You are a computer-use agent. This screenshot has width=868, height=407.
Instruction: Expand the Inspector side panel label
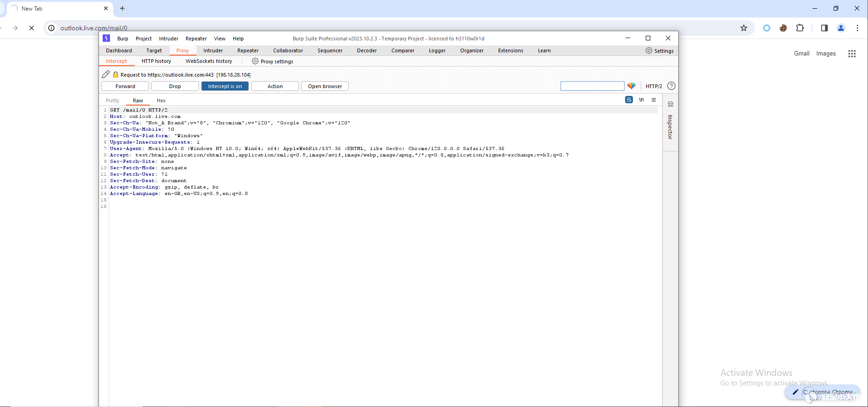coord(670,127)
